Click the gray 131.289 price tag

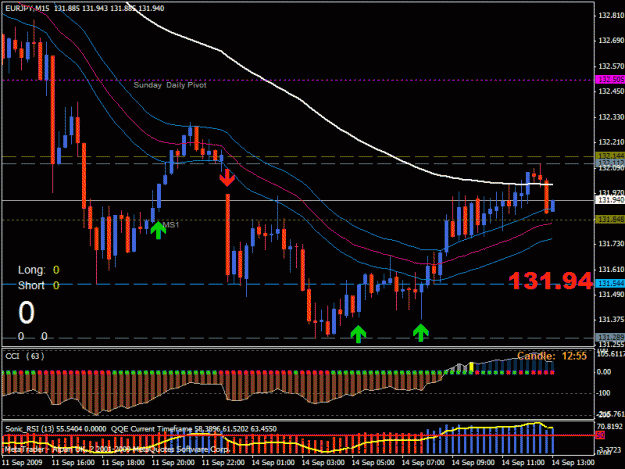[x=610, y=337]
